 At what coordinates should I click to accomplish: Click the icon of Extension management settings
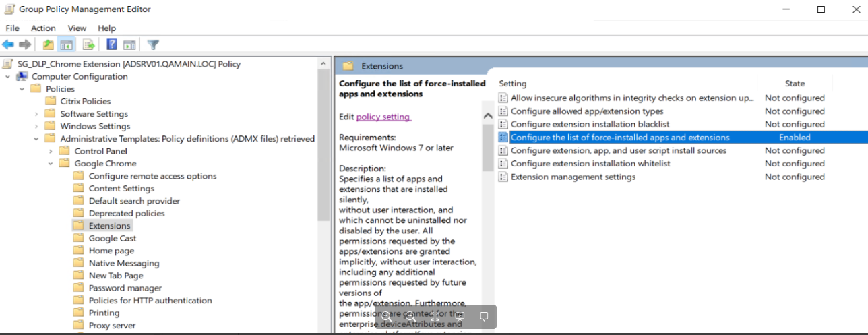(x=503, y=177)
